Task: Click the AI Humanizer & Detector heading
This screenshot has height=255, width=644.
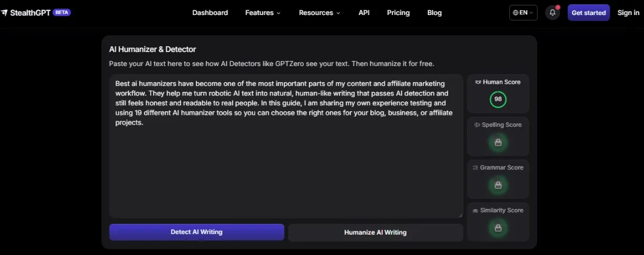Action: (152, 49)
